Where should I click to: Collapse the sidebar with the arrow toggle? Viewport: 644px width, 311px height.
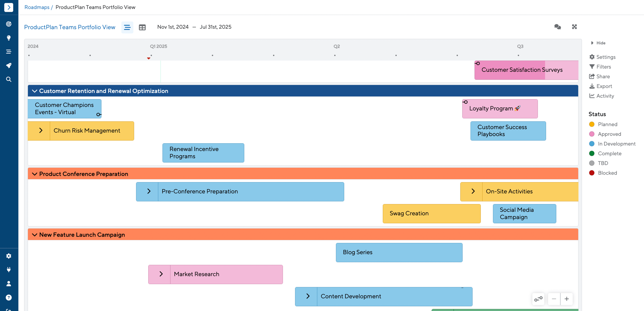point(9,7)
